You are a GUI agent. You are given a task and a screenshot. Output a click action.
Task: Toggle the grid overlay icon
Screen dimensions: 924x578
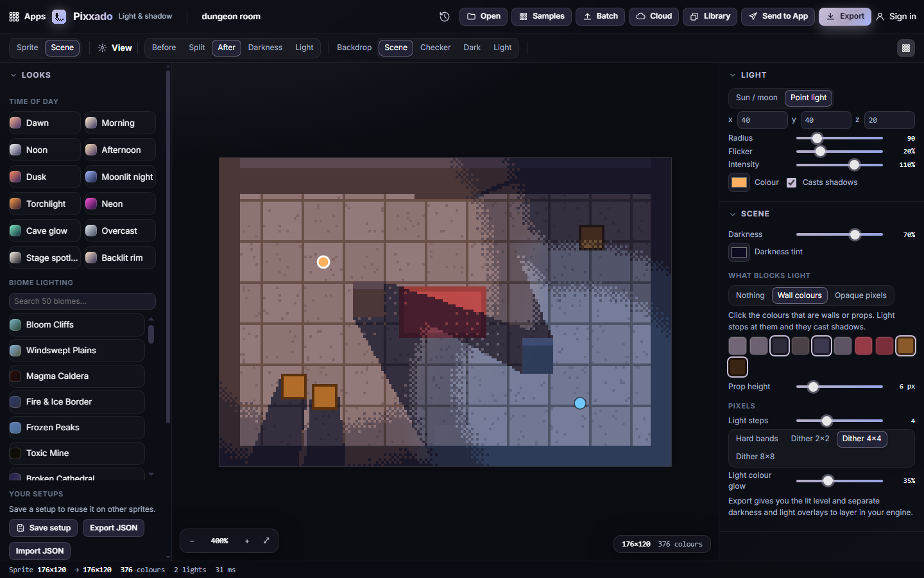pos(905,48)
